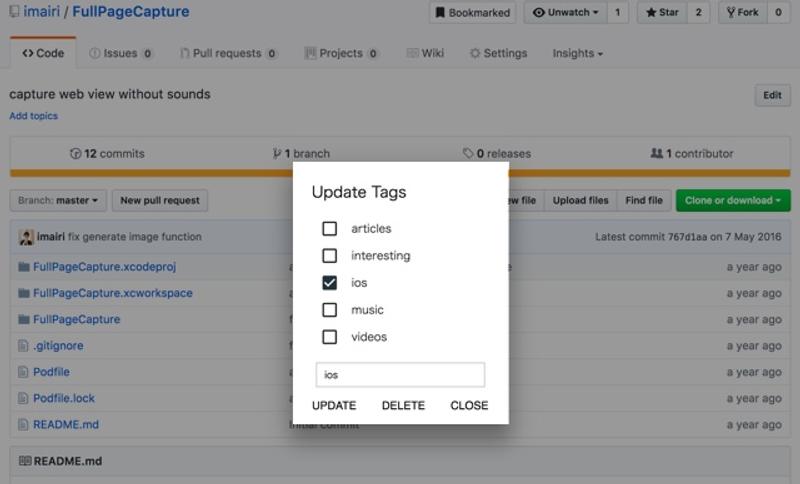Viewport: 800px width, 484px height.
Task: Click the file icon beside .gitignore
Action: (x=23, y=346)
